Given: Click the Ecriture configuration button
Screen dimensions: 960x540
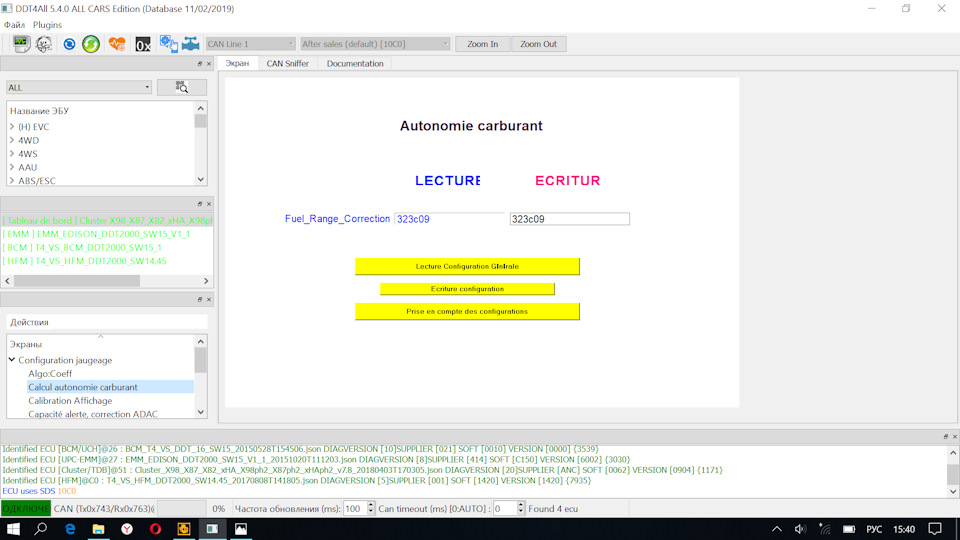Looking at the screenshot, I should click(467, 289).
